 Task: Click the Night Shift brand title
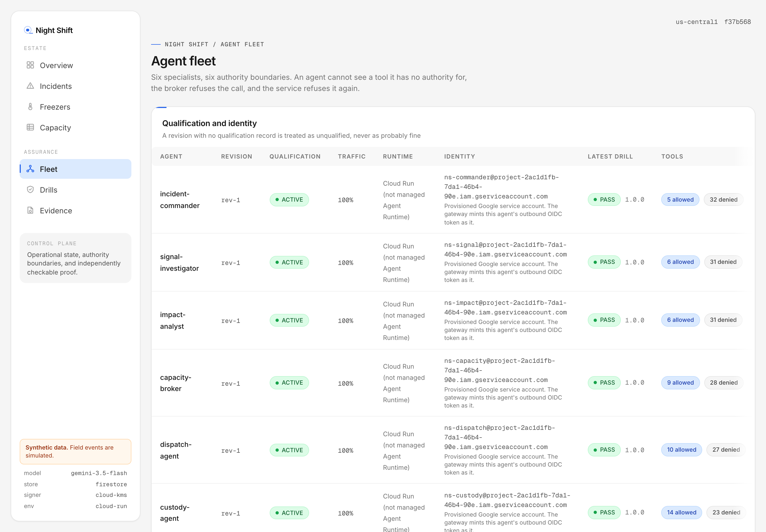click(54, 30)
